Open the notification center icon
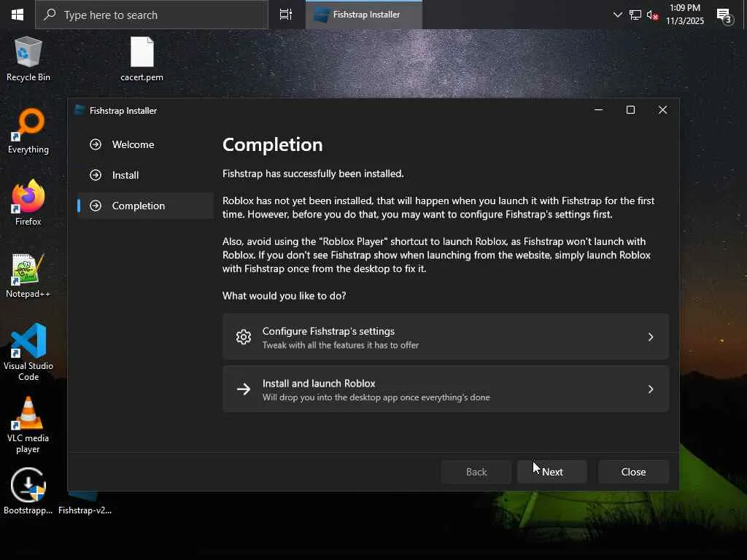This screenshot has width=747, height=560. pos(724,16)
